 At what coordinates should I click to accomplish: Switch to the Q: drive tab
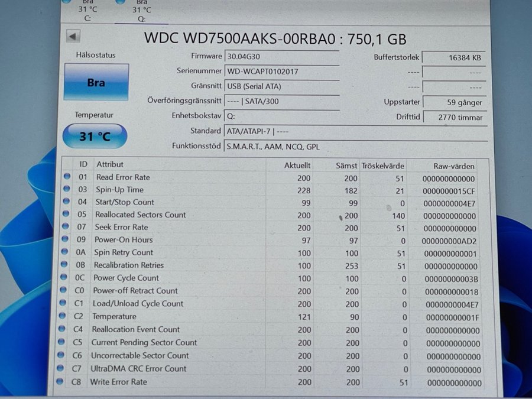point(141,11)
